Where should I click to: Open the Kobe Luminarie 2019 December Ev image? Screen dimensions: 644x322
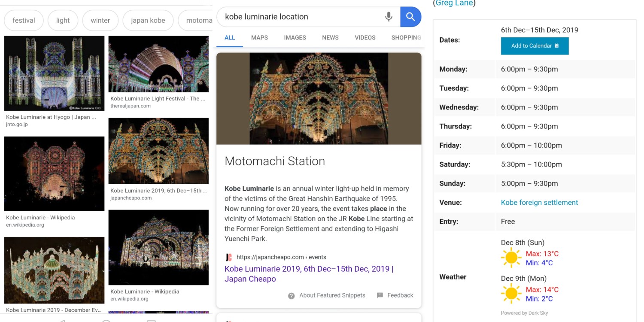(x=54, y=270)
